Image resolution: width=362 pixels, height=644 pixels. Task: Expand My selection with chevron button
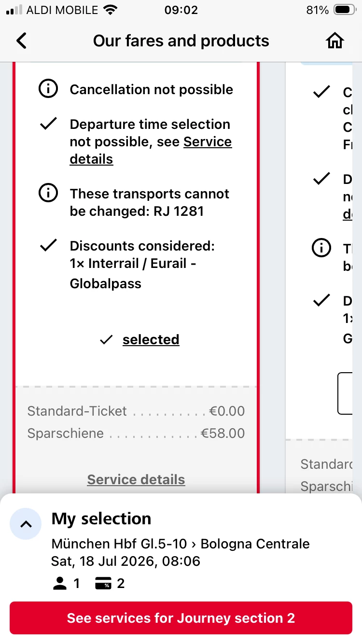tap(26, 524)
